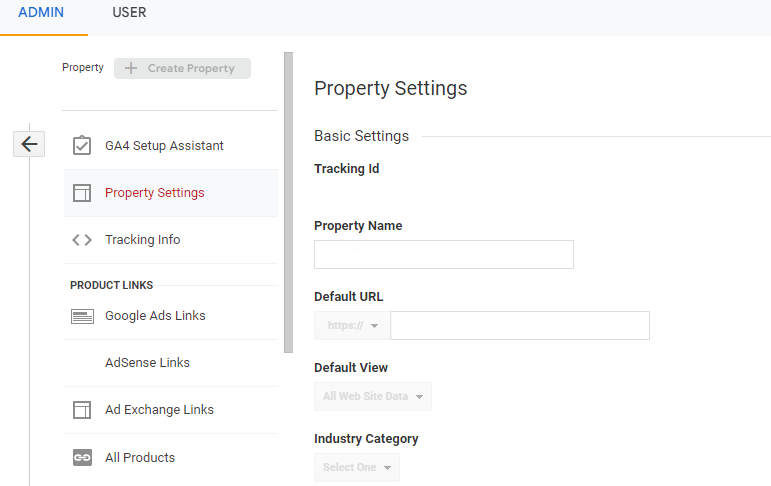Click the plus icon on Create Property
Viewport: 771px width, 486px height.
[x=131, y=68]
